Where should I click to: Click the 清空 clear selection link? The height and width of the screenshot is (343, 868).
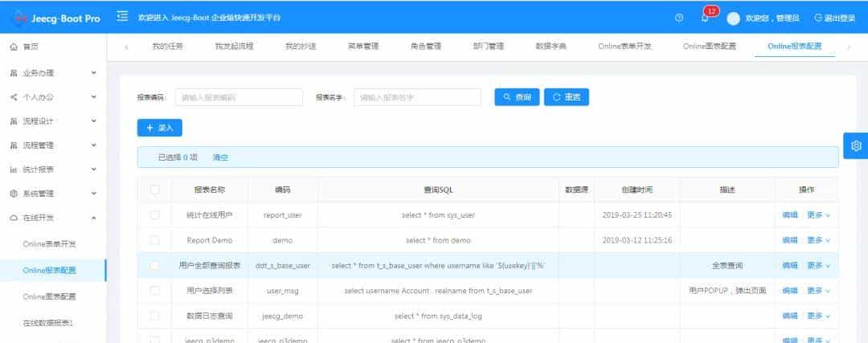(220, 157)
